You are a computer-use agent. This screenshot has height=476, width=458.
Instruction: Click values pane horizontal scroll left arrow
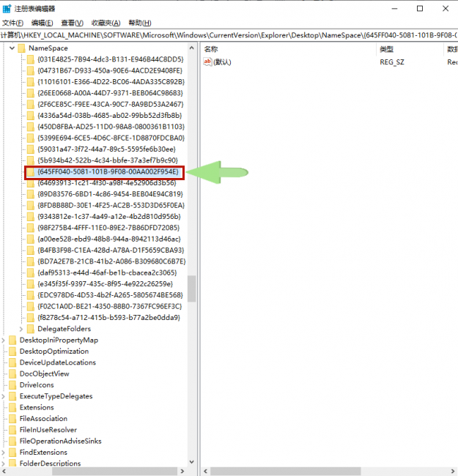[x=205, y=471]
